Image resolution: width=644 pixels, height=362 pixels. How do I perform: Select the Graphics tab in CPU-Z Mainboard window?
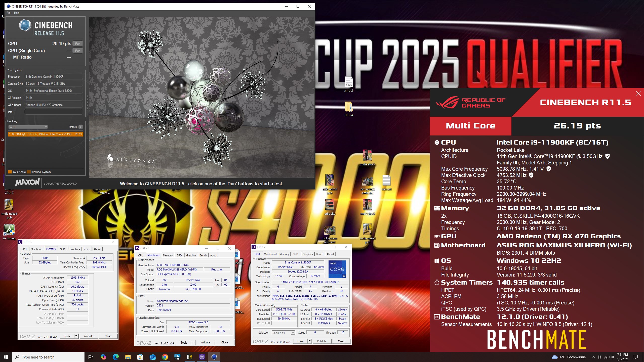[191, 255]
